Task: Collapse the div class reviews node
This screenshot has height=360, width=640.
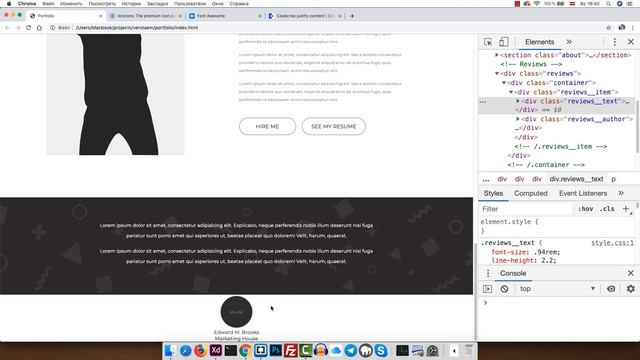Action: point(497,73)
